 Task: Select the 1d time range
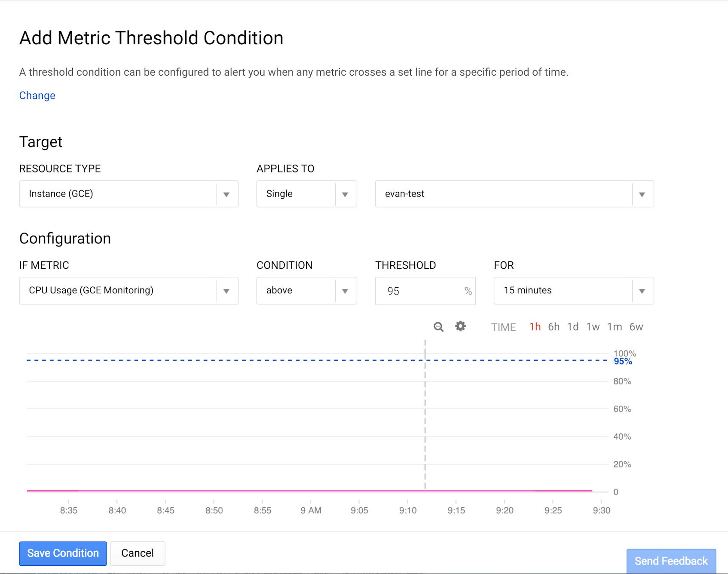[x=573, y=327]
